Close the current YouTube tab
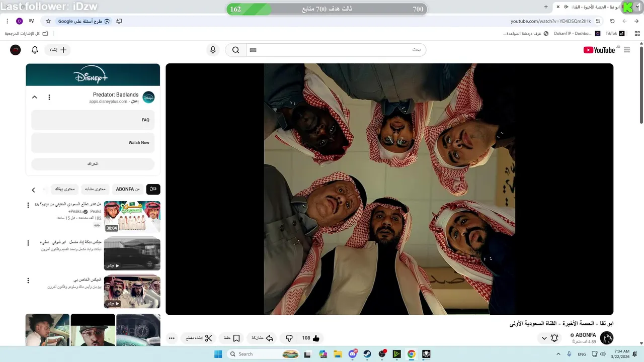Screen dimensions: 644x362 point(558,7)
